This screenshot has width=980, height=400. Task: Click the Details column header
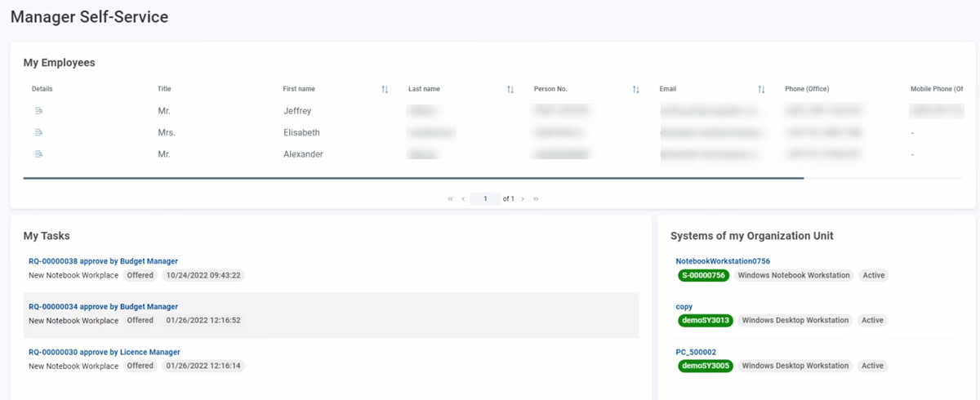pos(42,89)
